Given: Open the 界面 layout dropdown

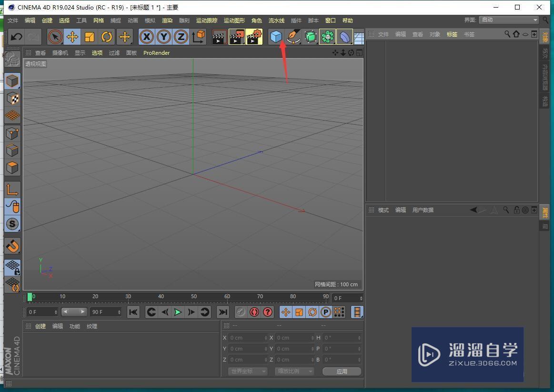Looking at the screenshot, I should click(509, 20).
